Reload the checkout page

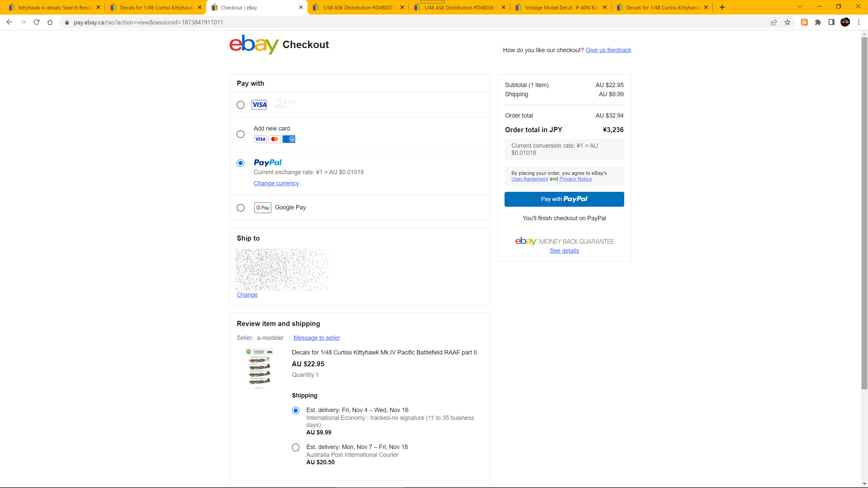[x=36, y=22]
